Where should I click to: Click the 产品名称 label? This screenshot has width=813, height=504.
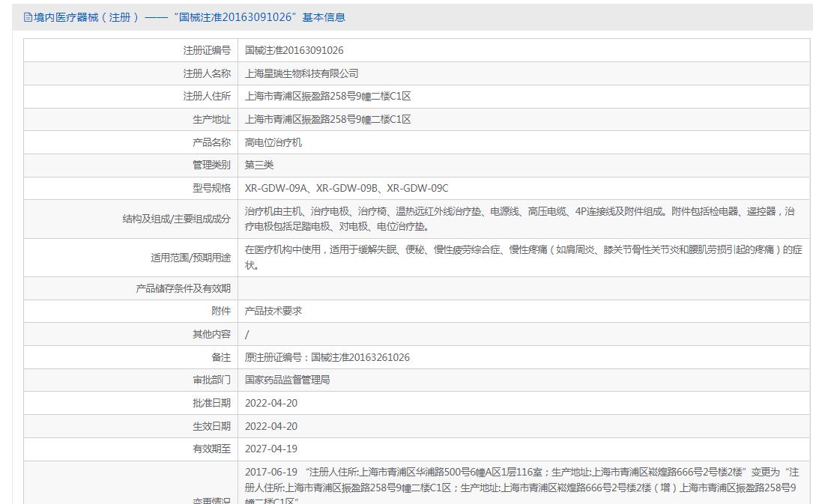click(211, 142)
